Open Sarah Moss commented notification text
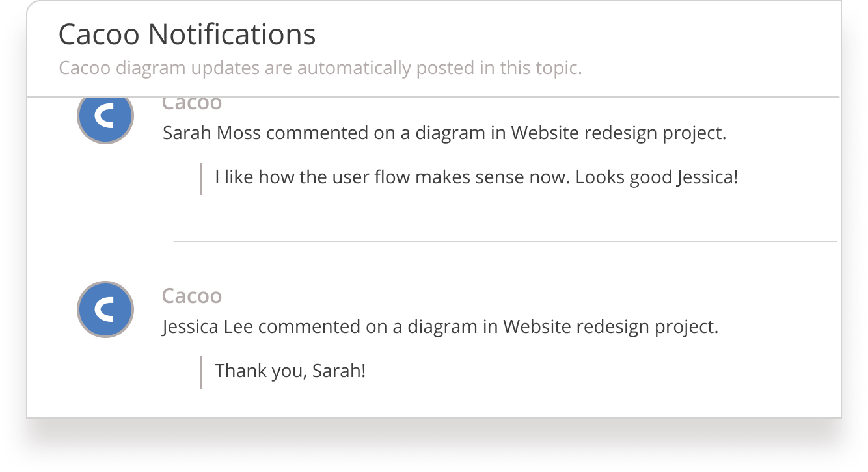 (x=444, y=133)
